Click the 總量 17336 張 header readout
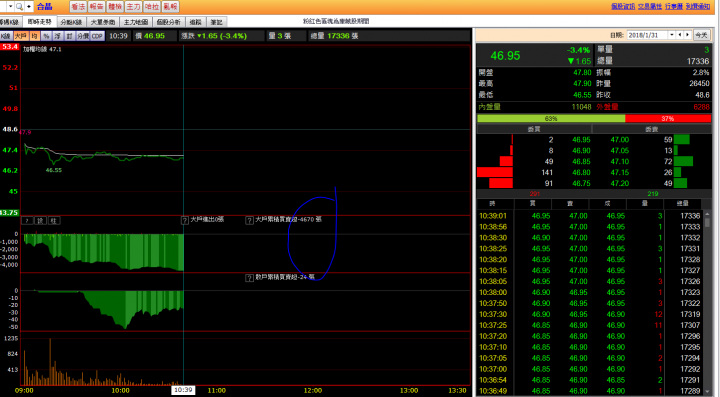This screenshot has height=397, width=720. click(x=334, y=36)
